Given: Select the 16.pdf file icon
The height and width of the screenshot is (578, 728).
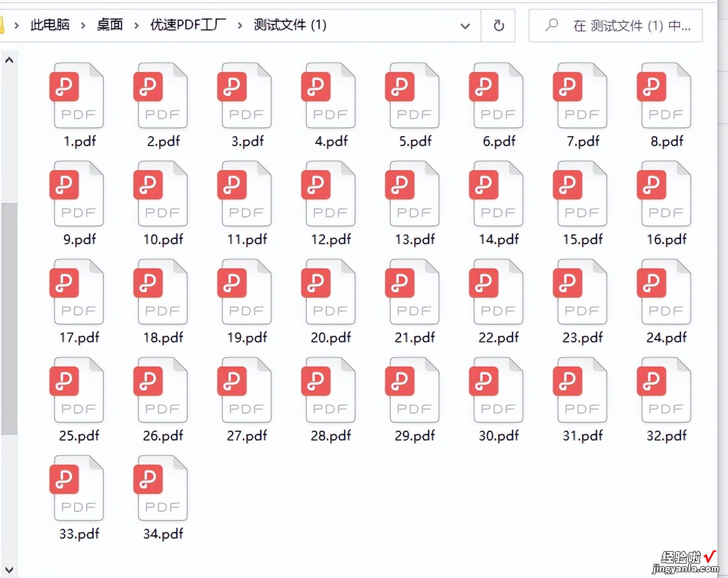Looking at the screenshot, I should [664, 194].
